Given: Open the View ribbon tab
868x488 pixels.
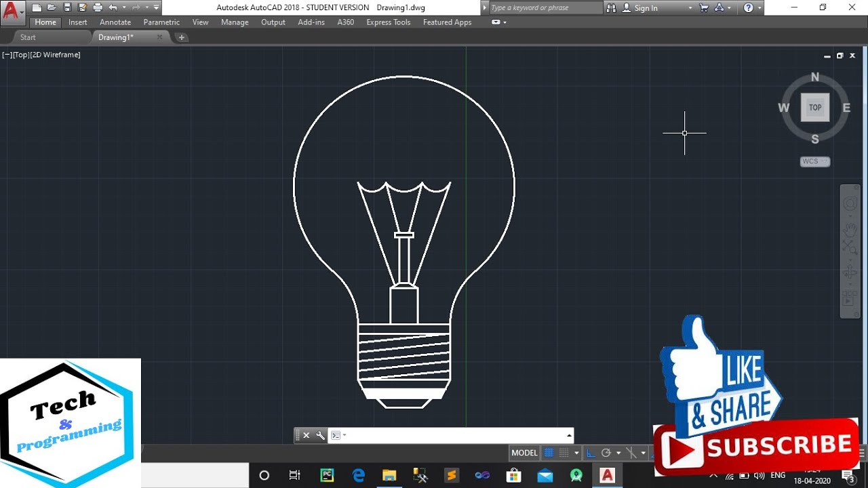Looking at the screenshot, I should coord(200,22).
